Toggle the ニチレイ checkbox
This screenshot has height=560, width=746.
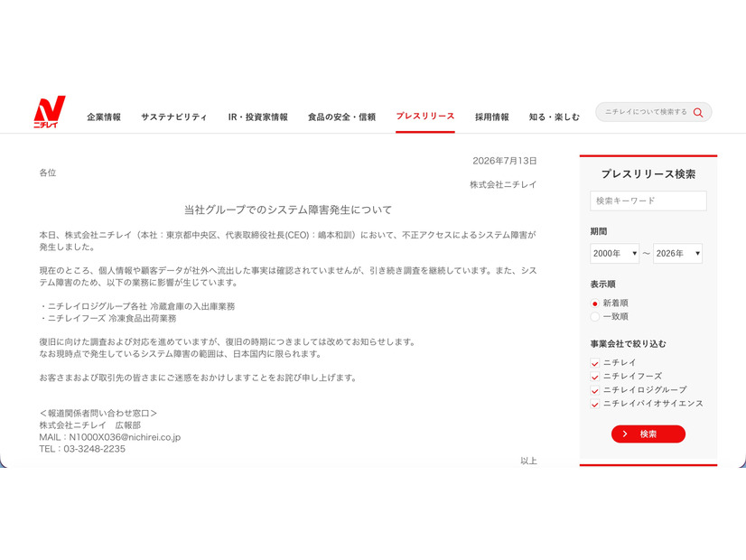594,363
